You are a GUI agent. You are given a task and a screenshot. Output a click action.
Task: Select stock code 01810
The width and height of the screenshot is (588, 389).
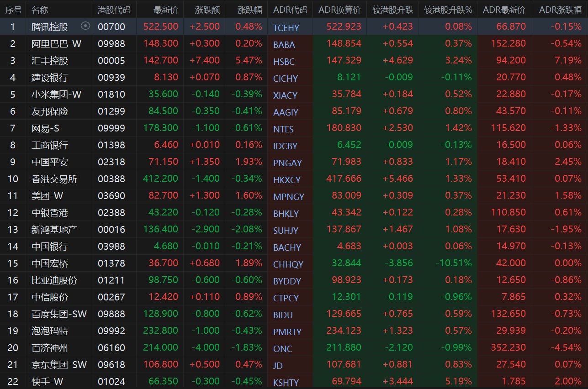coord(111,95)
